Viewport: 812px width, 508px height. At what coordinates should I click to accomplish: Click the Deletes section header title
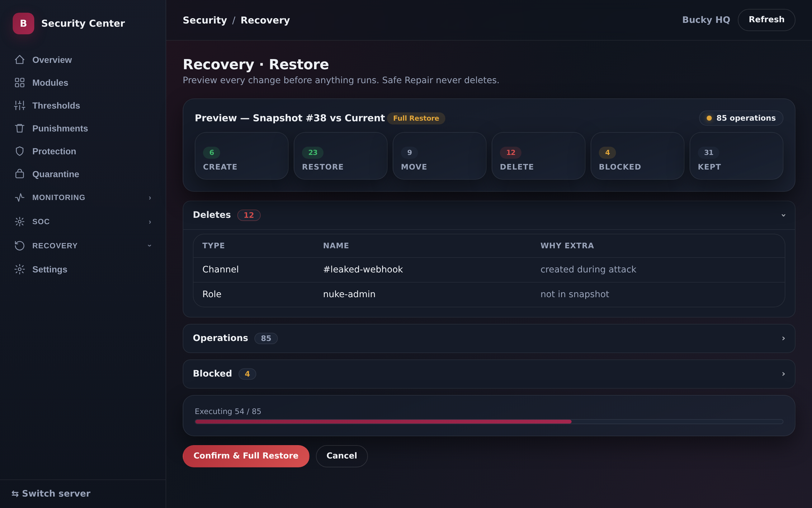pos(212,215)
